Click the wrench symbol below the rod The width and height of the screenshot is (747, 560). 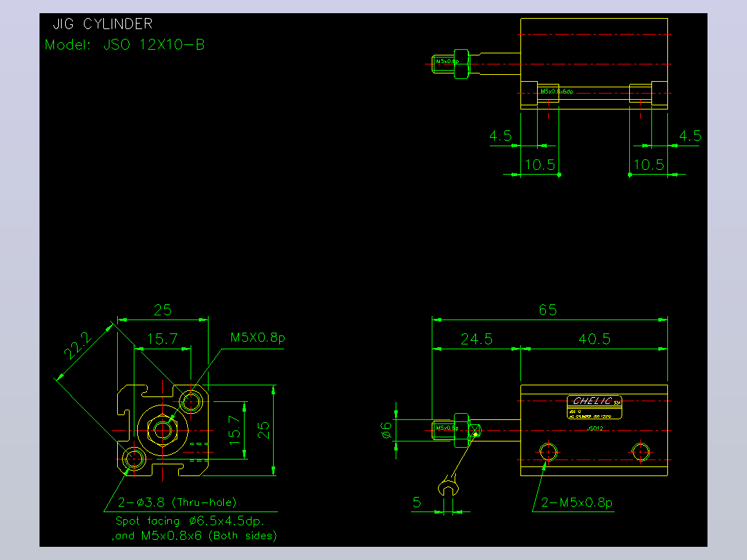(448, 487)
